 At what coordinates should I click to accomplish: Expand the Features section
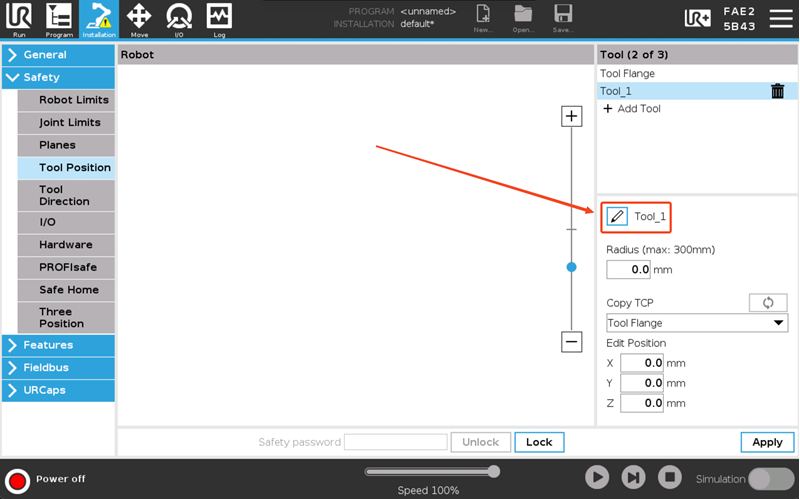tap(58, 345)
